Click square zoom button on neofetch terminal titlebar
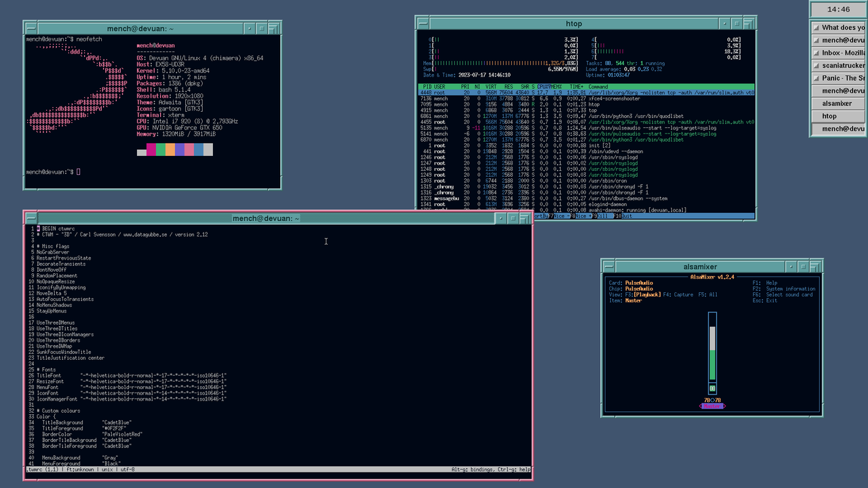This screenshot has height=488, width=868. tap(260, 28)
